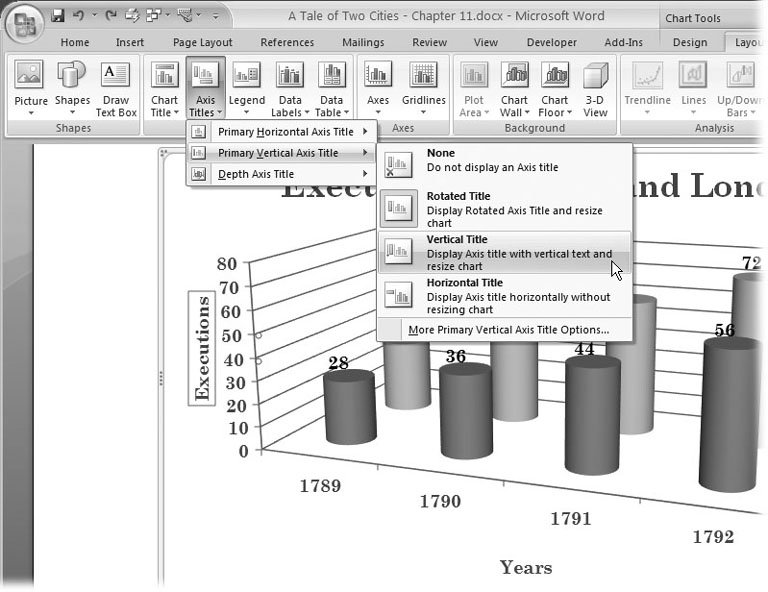Select the Years horizontal axis title

point(526,568)
